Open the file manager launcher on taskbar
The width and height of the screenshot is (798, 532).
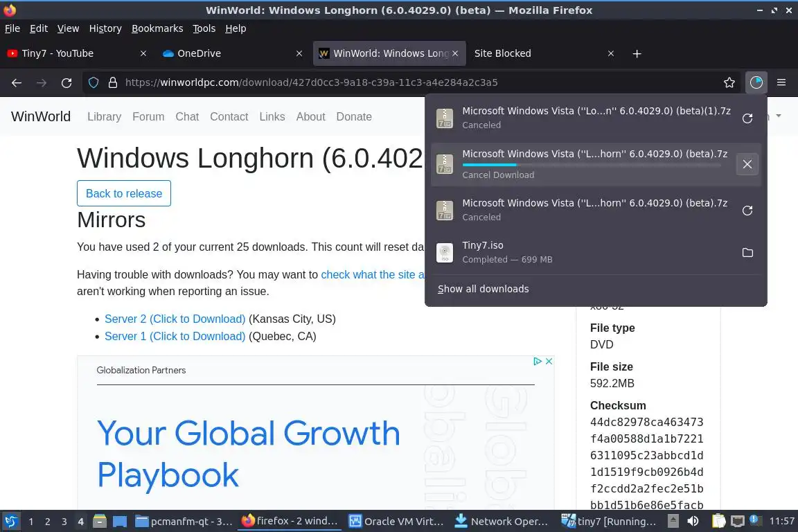[100, 522]
